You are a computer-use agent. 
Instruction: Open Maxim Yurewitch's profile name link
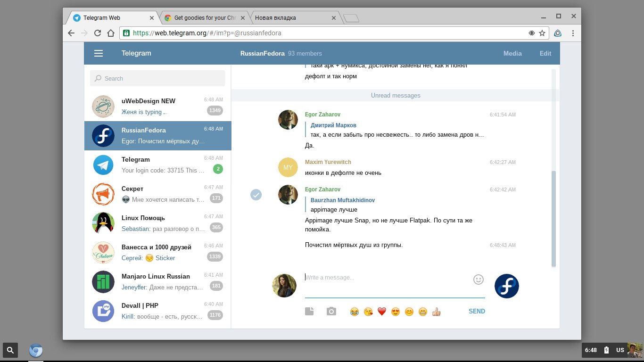pos(328,162)
